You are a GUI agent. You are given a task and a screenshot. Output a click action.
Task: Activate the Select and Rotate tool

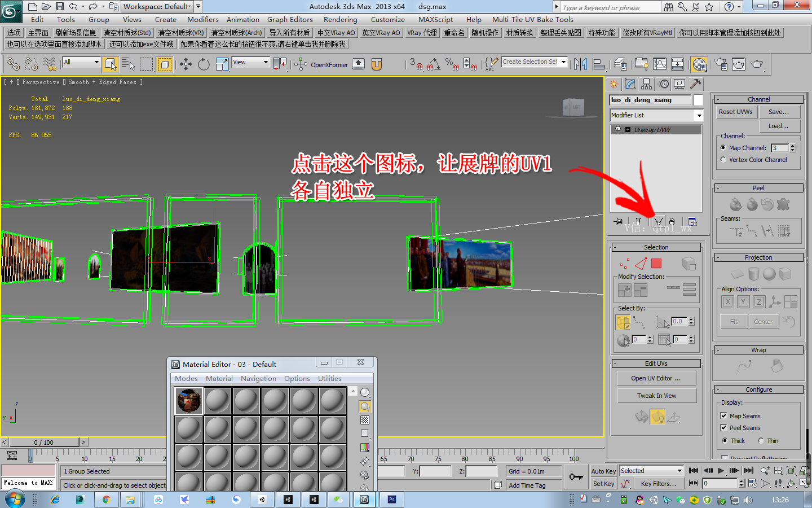[x=203, y=64]
